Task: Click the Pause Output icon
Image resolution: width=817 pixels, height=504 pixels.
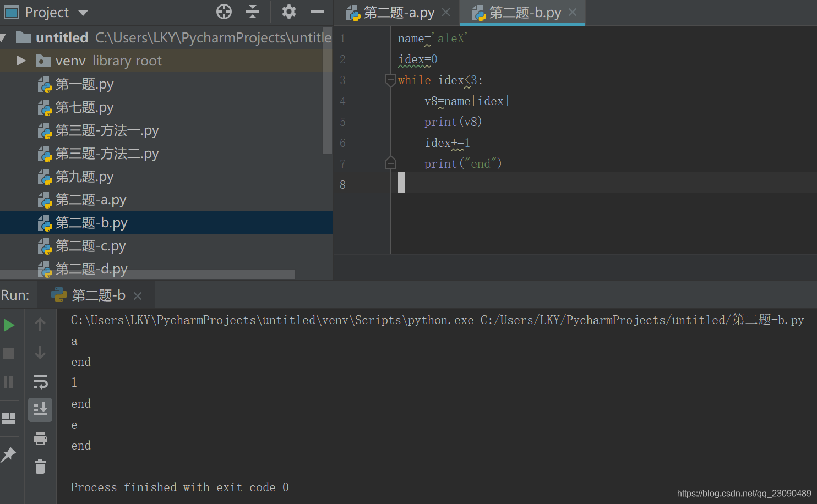Action: (x=8, y=382)
